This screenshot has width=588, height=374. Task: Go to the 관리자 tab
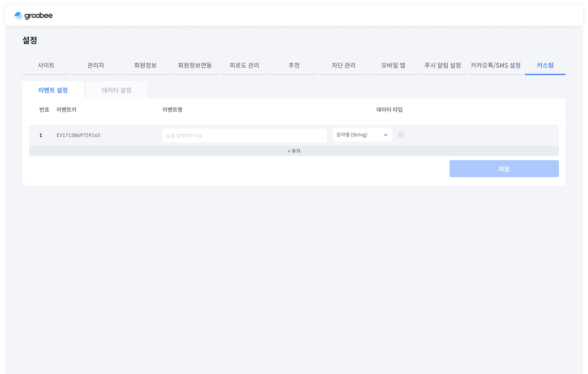(95, 65)
